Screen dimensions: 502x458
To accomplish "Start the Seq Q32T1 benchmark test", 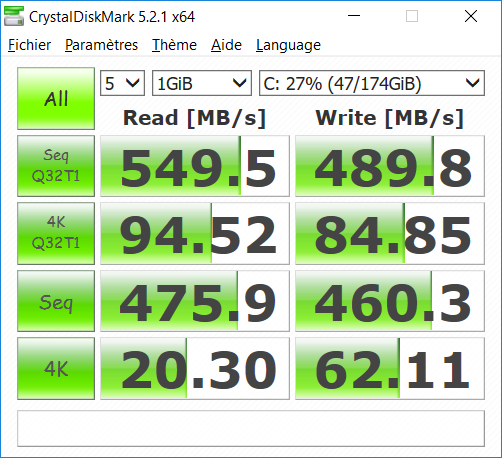I will click(56, 166).
